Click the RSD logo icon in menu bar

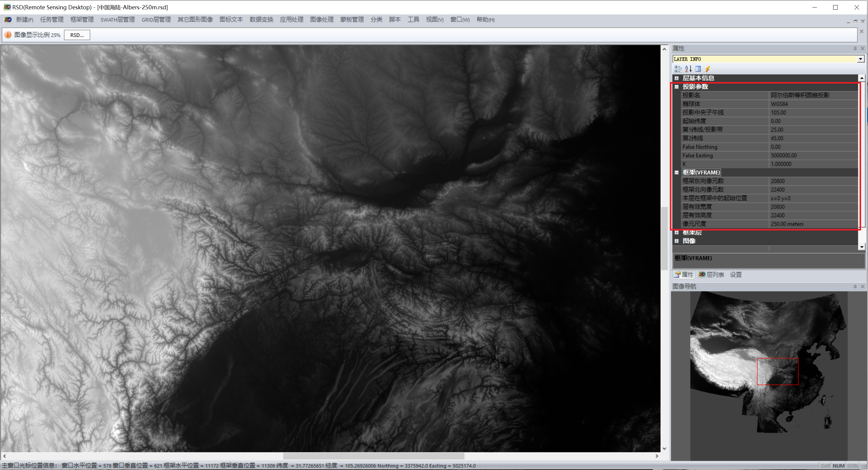click(8, 20)
